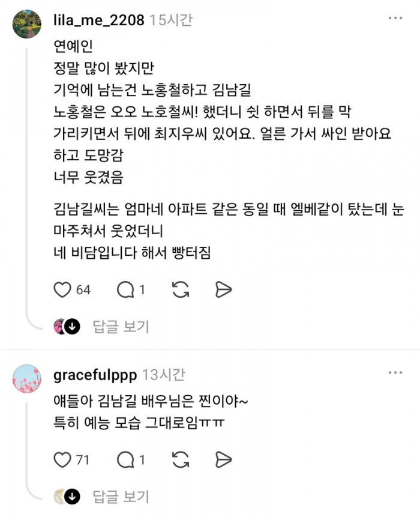Image resolution: width=420 pixels, height=517 pixels.
Task: Open gracefulppp profile via username
Action: pyautogui.click(x=95, y=375)
